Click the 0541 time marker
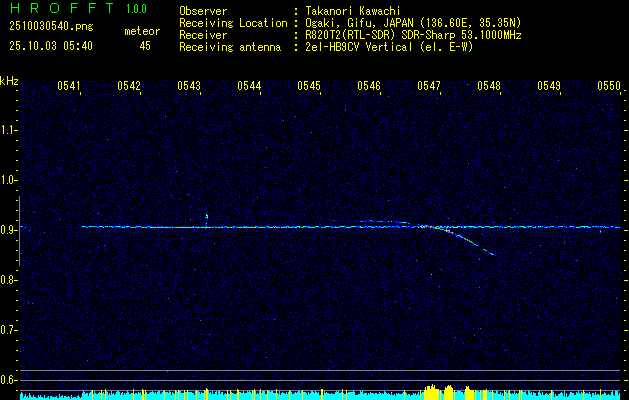 tap(69, 87)
